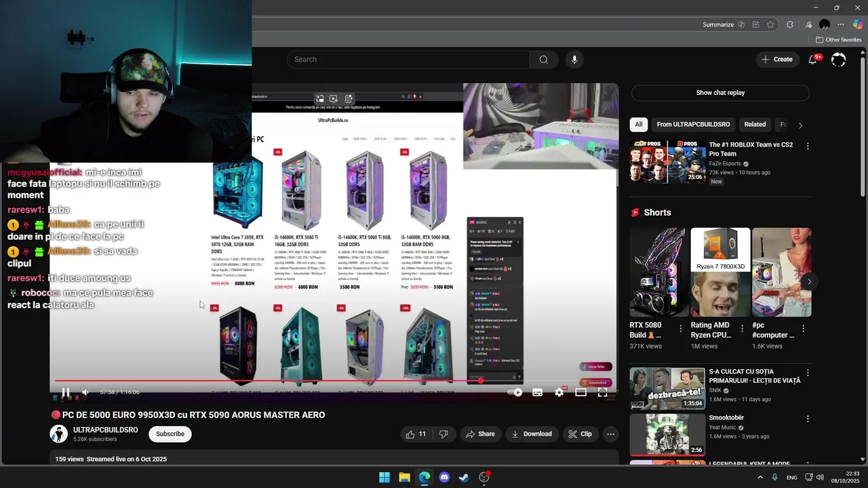Open Smooktobër video thumbnail
868x488 pixels.
tap(667, 434)
